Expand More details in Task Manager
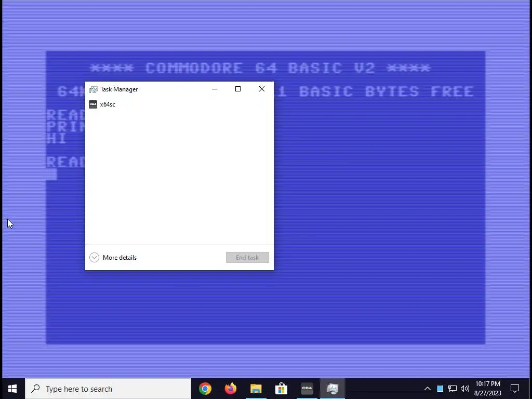 [113, 258]
